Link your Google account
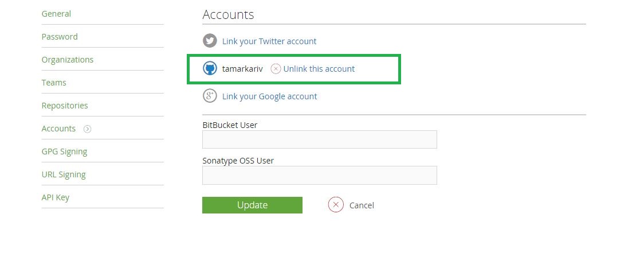Image resolution: width=644 pixels, height=272 pixels. point(269,96)
